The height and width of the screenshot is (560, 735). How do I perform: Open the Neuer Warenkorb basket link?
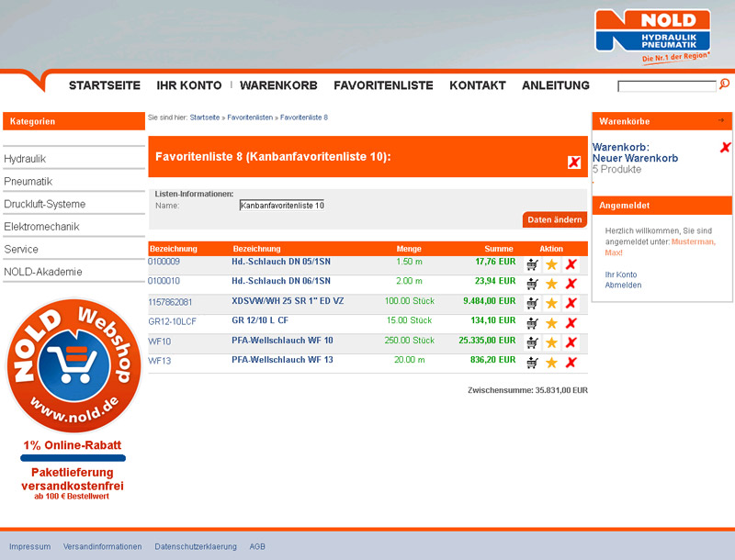(635, 158)
